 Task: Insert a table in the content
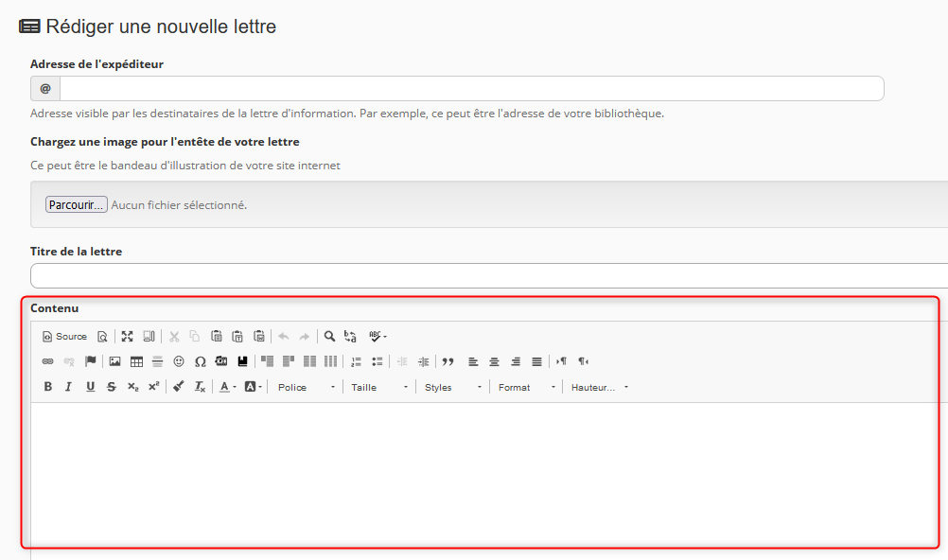(136, 361)
